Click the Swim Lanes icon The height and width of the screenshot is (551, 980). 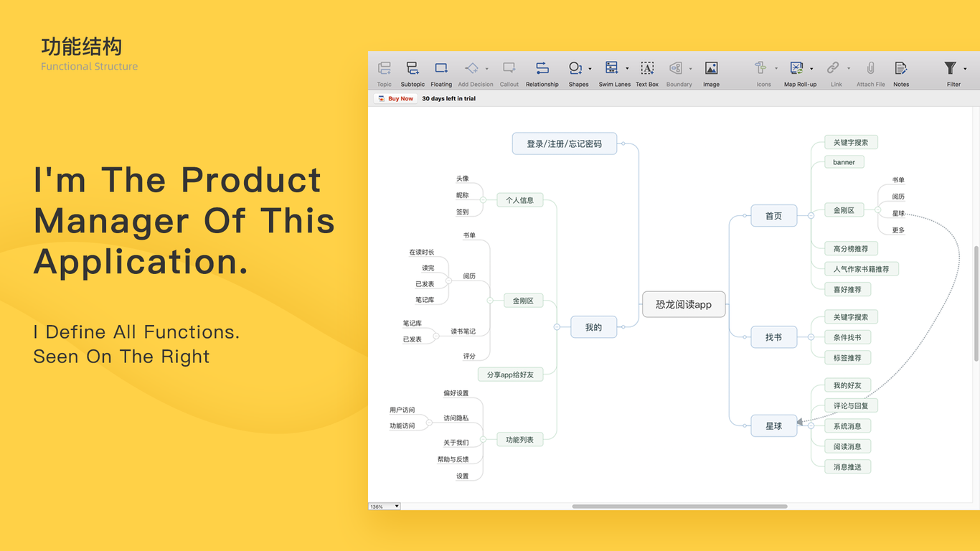click(612, 68)
